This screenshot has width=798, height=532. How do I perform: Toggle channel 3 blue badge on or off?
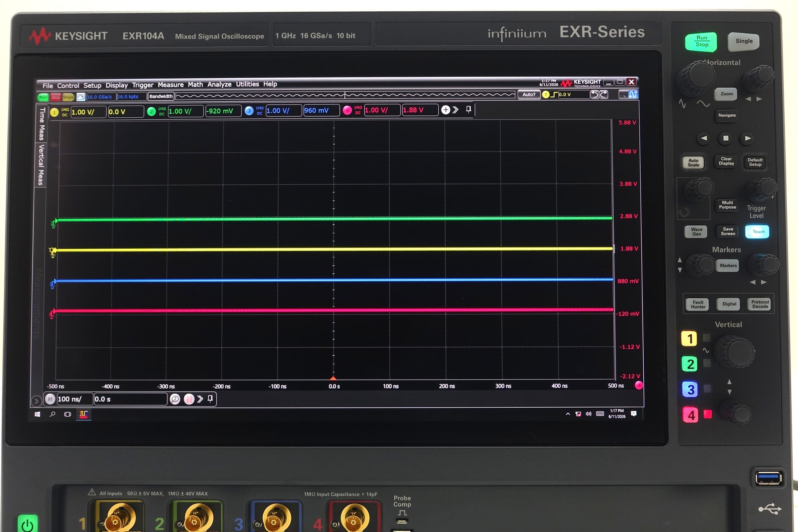coord(249,111)
